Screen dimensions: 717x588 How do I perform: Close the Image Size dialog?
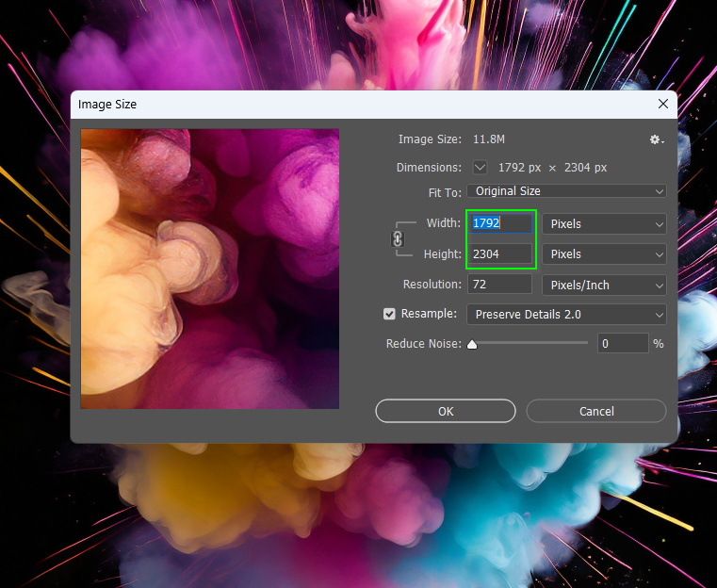click(663, 105)
